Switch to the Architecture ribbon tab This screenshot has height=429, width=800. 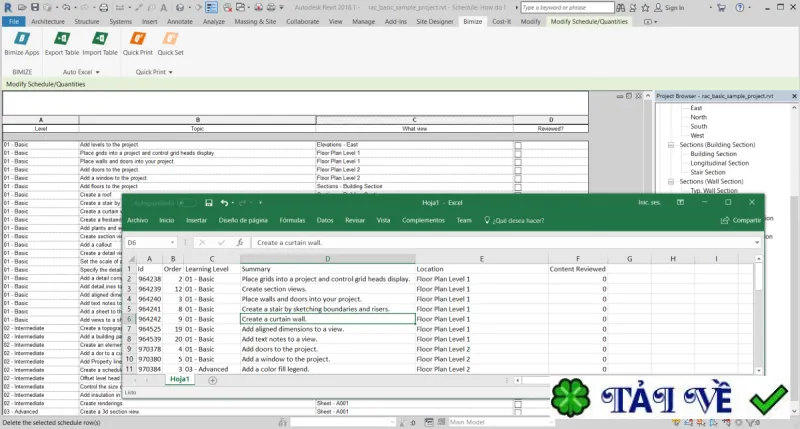(x=48, y=21)
